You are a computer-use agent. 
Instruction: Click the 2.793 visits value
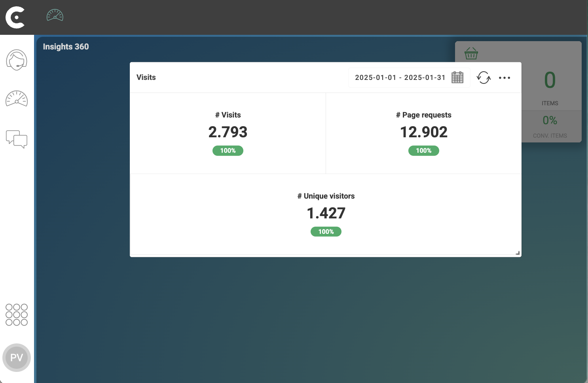point(228,132)
